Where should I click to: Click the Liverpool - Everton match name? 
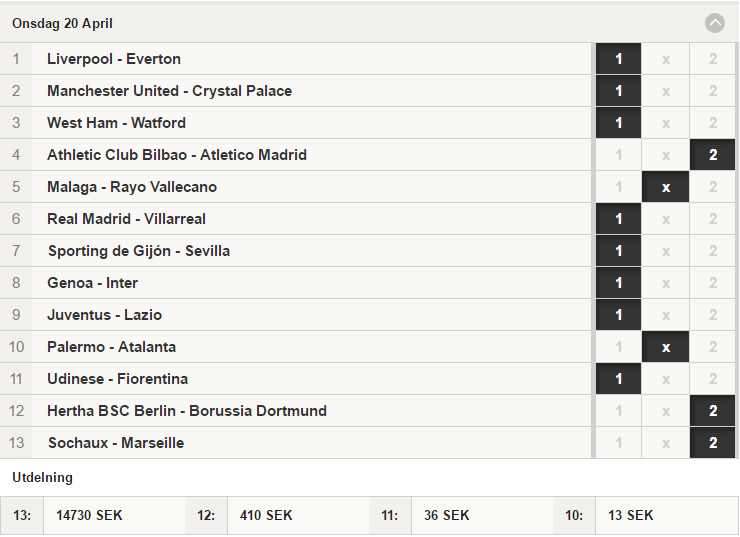tap(114, 59)
